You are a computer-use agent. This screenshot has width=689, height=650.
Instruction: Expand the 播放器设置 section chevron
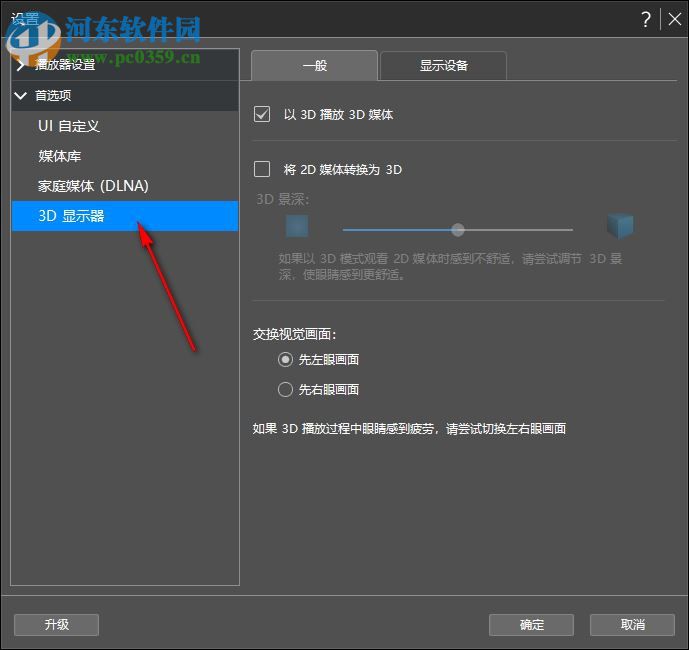click(x=21, y=65)
